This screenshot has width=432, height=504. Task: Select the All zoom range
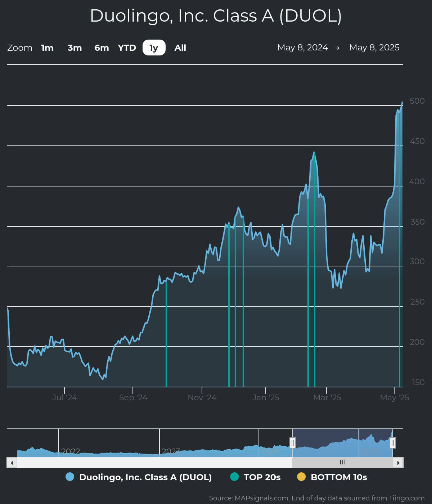click(x=180, y=48)
